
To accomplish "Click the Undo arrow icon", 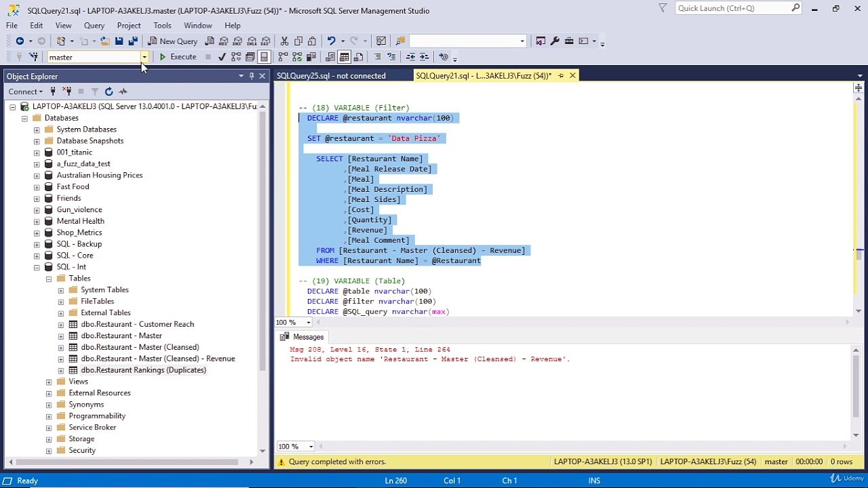I will click(x=331, y=41).
